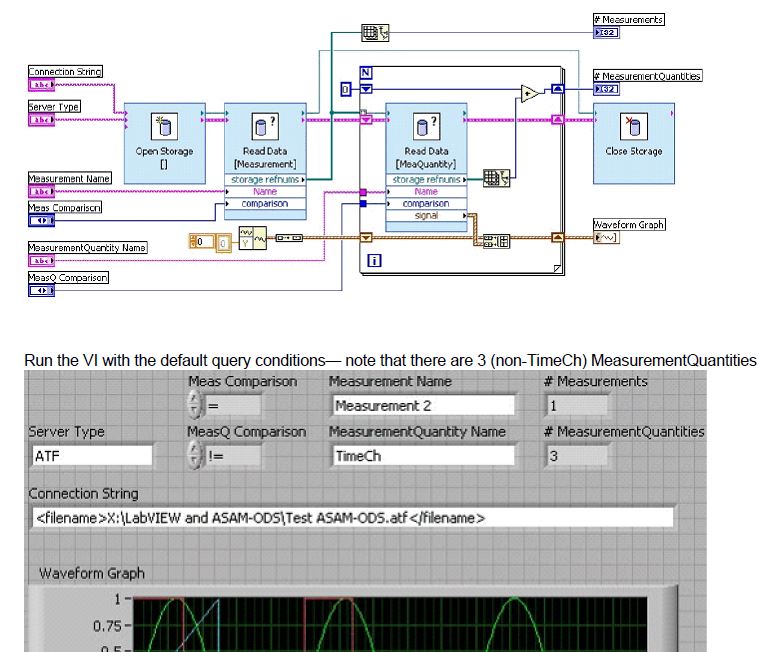759x652 pixels.
Task: Select the loop count terminal N
Action: coord(365,72)
